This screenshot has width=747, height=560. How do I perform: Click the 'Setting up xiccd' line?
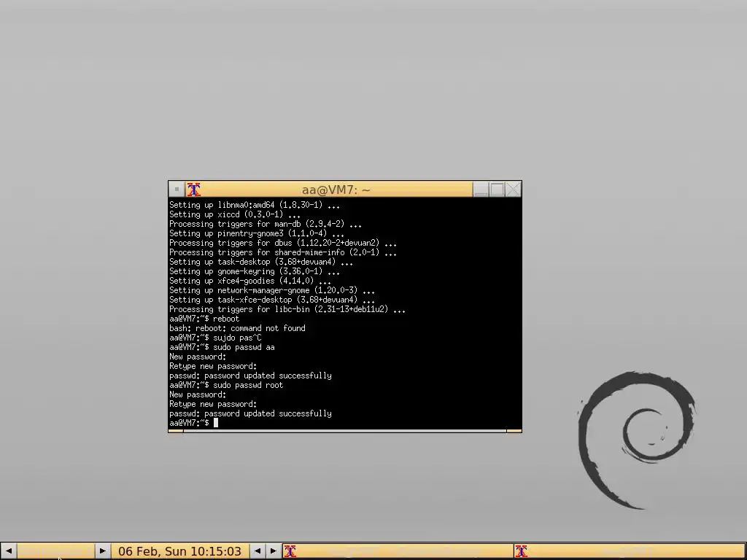[x=235, y=214]
